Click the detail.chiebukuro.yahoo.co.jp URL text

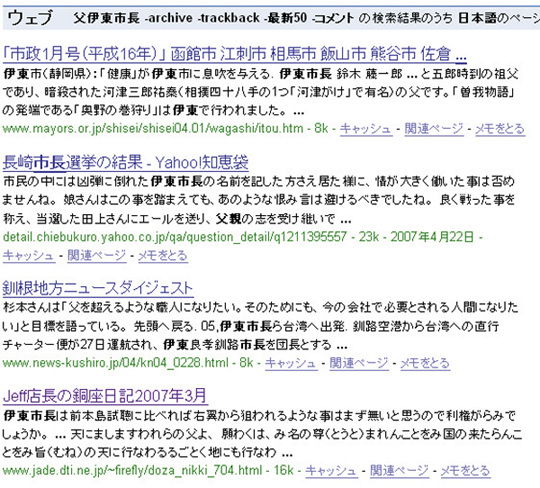pyautogui.click(x=174, y=237)
